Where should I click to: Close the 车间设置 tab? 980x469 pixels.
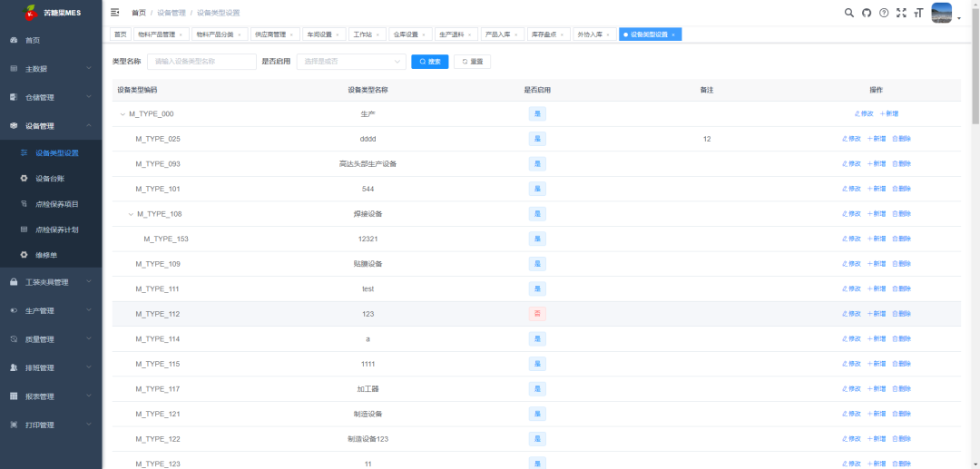[x=338, y=34]
